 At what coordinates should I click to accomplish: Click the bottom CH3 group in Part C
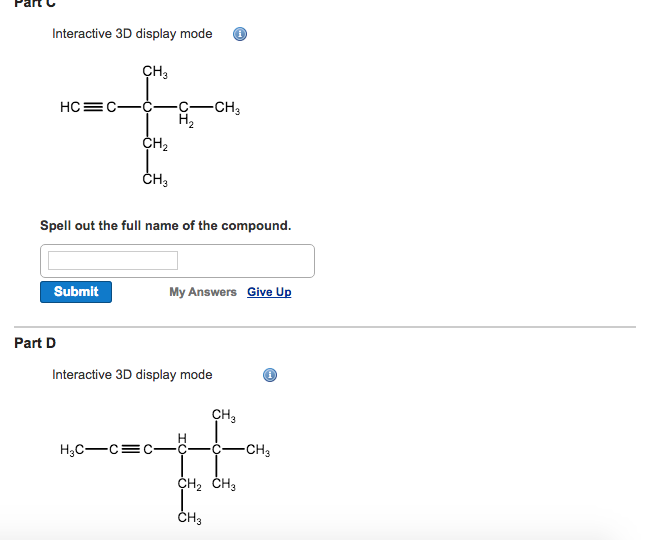point(155,181)
